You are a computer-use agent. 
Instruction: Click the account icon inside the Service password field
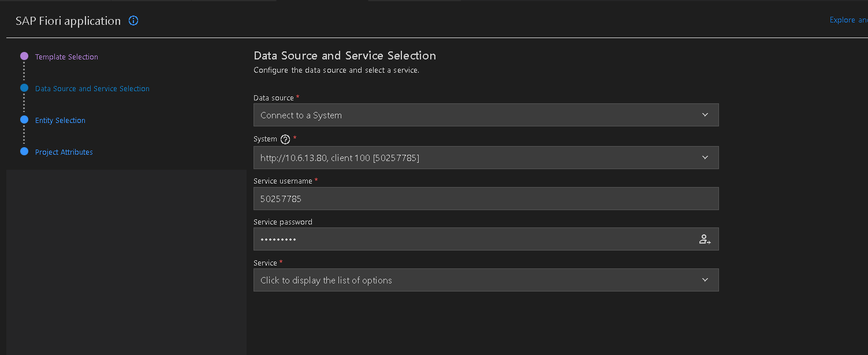pos(705,238)
